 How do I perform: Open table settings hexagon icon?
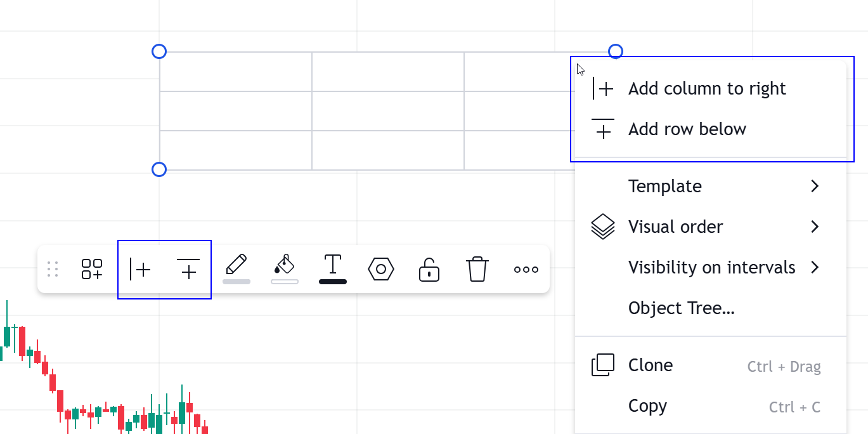tap(381, 269)
